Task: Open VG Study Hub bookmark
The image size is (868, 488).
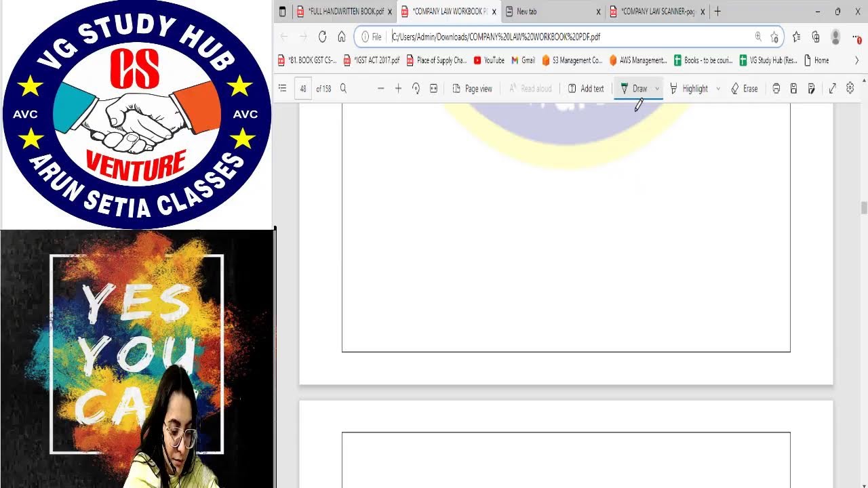Action: click(x=768, y=60)
